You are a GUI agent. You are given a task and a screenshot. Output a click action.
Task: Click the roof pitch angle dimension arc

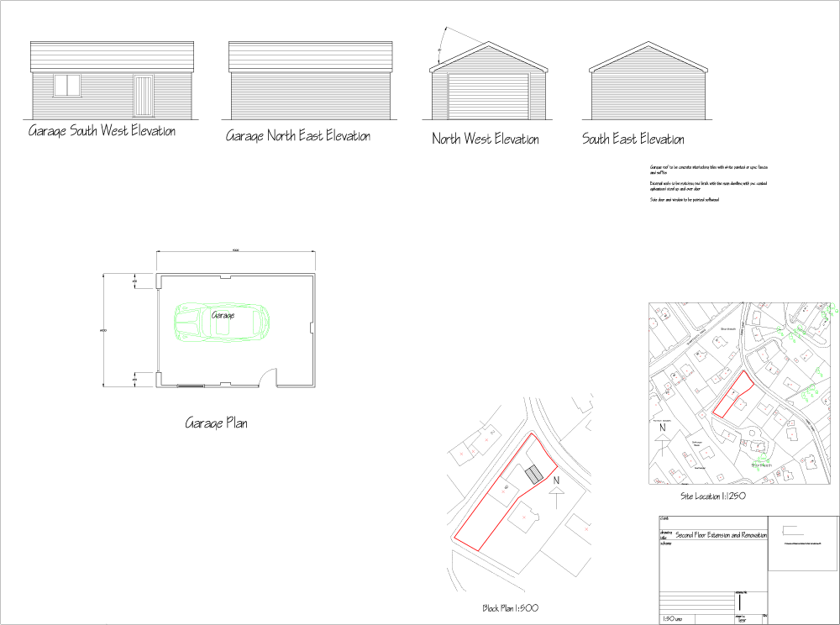(441, 46)
